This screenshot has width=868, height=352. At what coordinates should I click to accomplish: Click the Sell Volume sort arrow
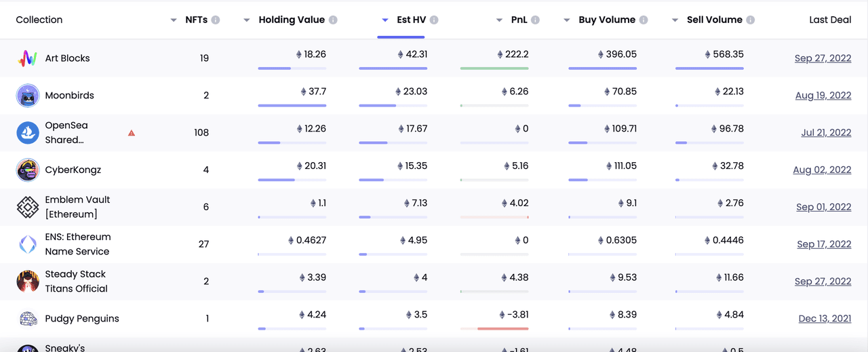coord(675,20)
